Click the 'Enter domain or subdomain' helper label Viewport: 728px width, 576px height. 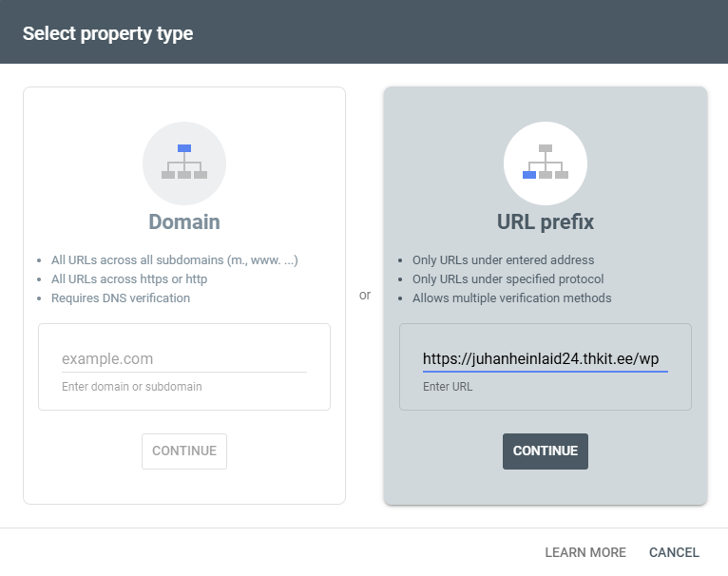[x=131, y=387]
